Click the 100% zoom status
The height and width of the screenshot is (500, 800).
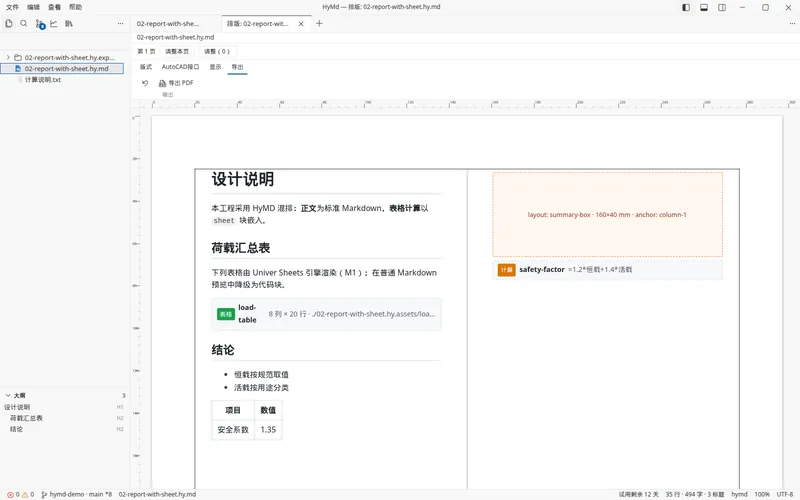762,494
